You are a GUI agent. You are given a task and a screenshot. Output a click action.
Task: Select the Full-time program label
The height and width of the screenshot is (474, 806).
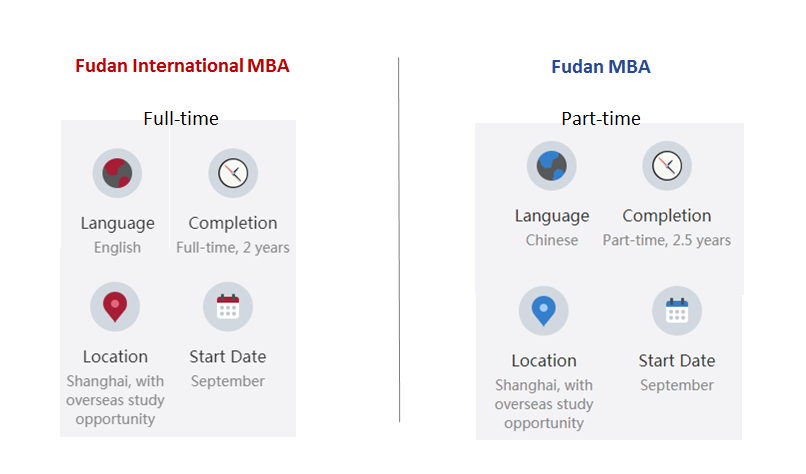[x=181, y=119]
